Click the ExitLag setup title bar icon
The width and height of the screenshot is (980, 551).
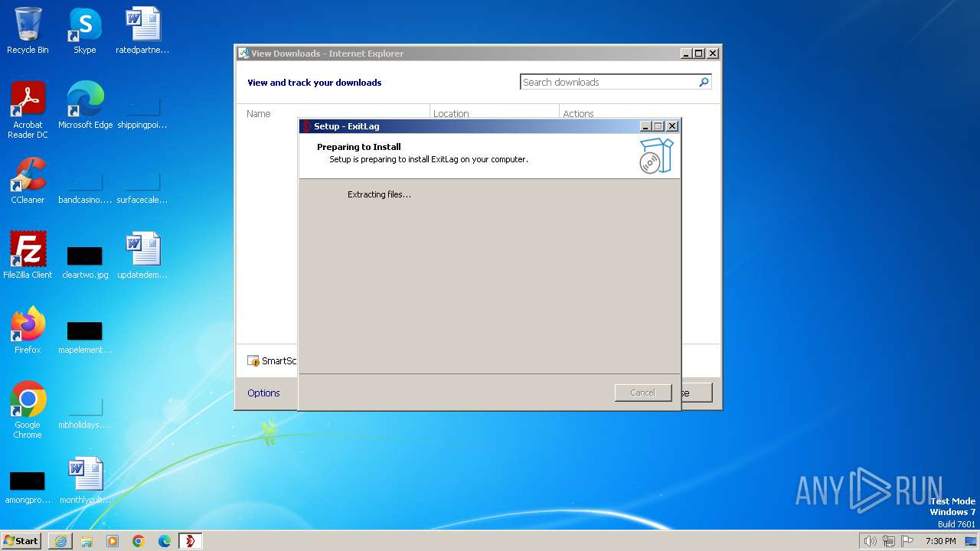306,126
